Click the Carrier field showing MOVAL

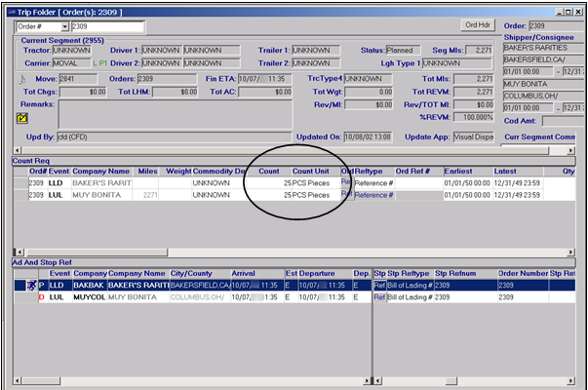pyautogui.click(x=70, y=62)
